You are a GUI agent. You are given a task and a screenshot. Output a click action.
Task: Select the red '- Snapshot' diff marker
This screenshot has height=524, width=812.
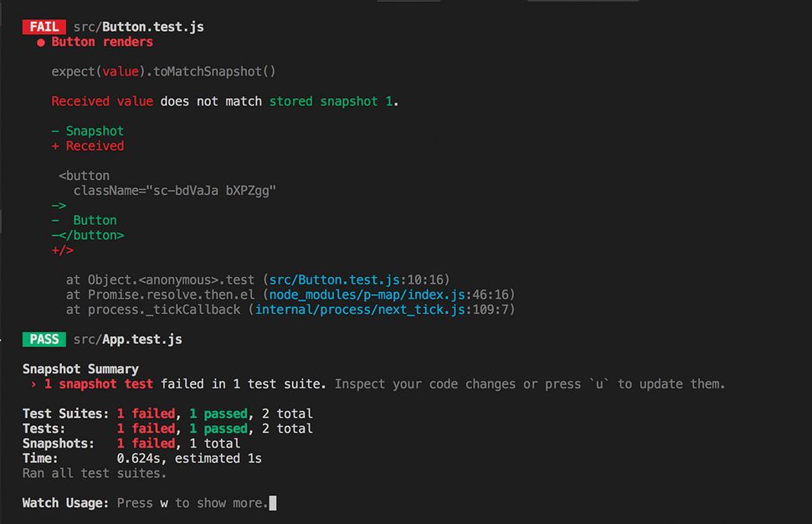(88, 131)
